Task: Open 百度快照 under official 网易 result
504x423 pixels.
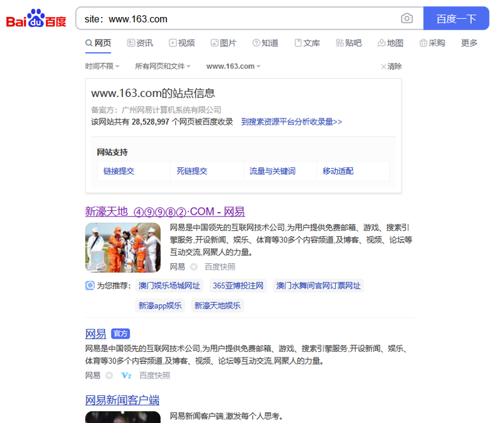Action: click(x=154, y=375)
